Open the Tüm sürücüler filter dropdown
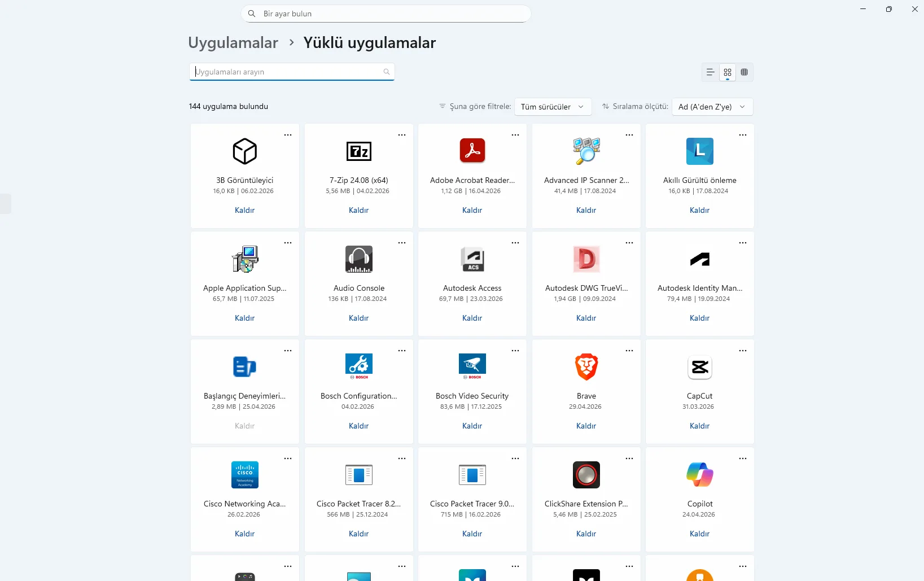 [x=552, y=107]
